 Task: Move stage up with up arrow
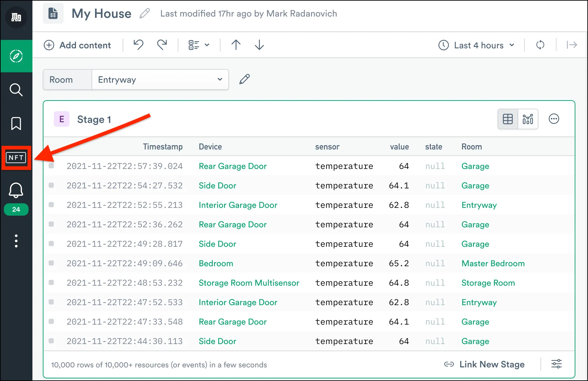tap(236, 45)
